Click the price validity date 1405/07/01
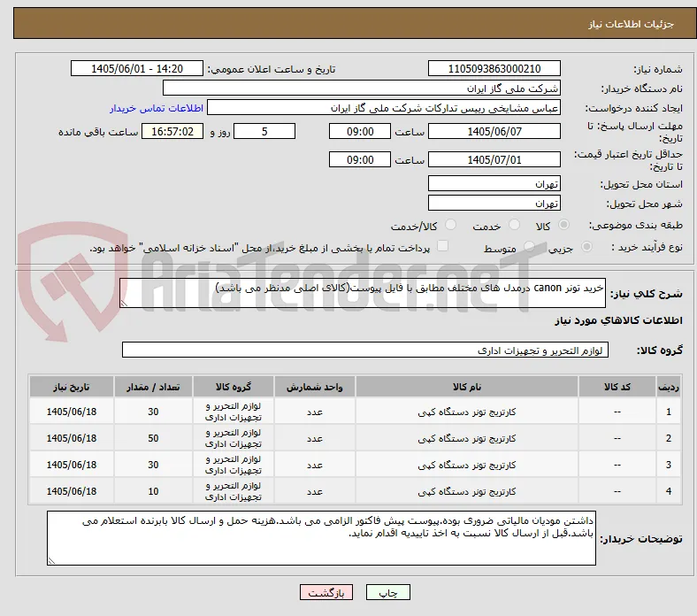Image resolution: width=697 pixels, height=616 pixels. [494, 159]
